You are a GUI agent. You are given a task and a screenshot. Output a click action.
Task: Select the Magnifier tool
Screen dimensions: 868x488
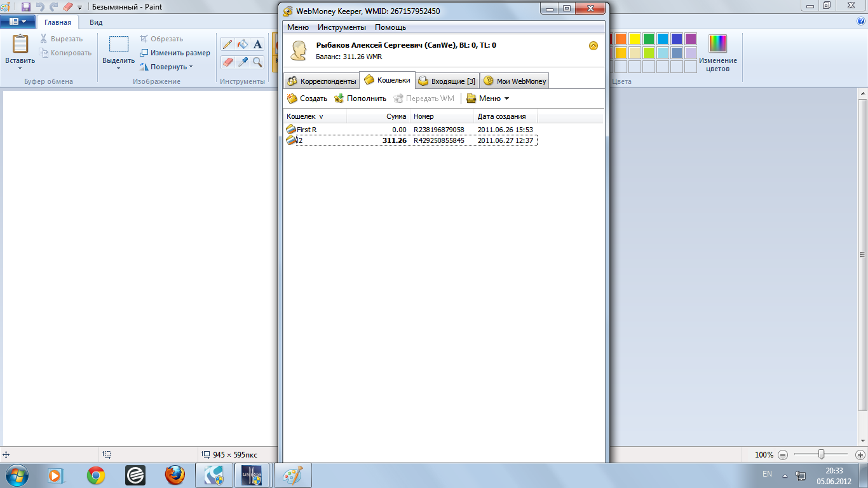257,62
